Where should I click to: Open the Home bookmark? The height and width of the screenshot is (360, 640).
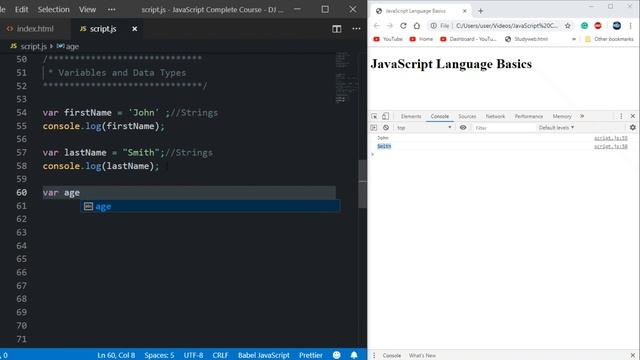(x=421, y=39)
